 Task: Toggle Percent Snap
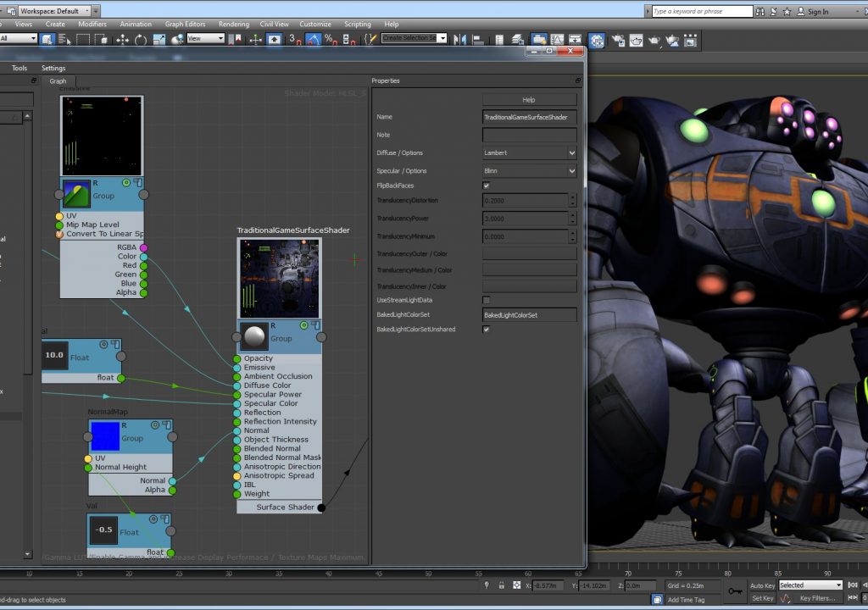331,39
